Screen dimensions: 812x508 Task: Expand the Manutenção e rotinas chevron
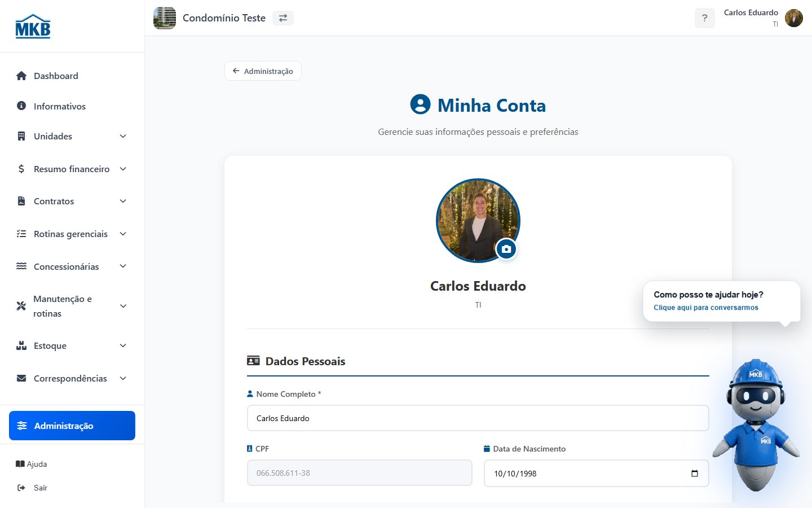(x=123, y=306)
